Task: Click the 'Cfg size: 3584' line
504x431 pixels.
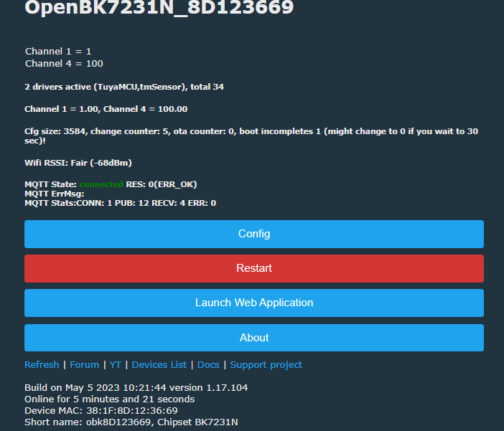Action: [251, 136]
